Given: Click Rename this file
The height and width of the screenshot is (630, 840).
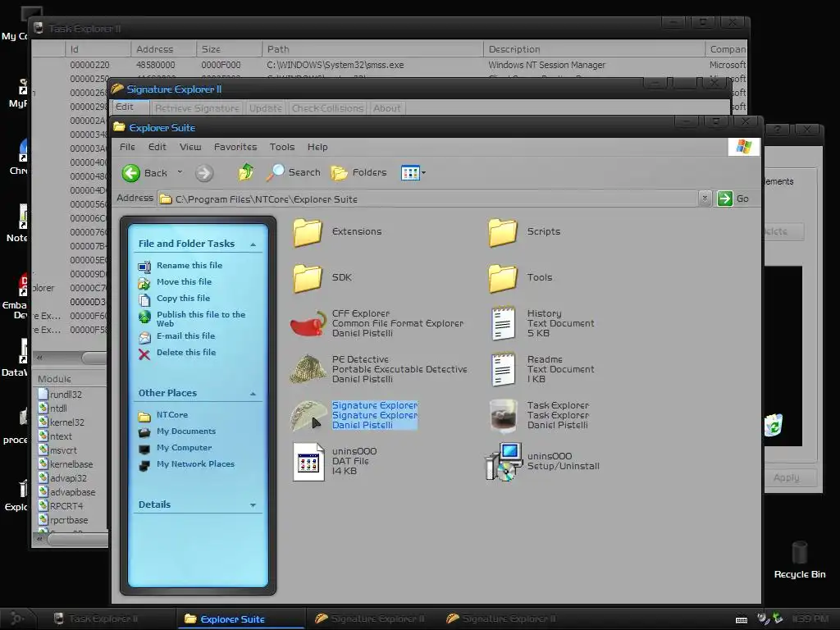Looking at the screenshot, I should pos(189,265).
